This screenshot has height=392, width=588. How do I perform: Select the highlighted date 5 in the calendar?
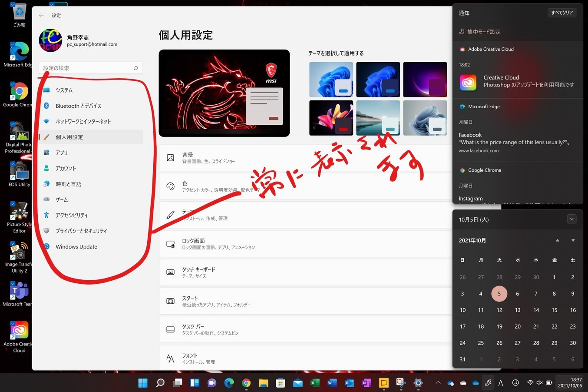pyautogui.click(x=499, y=294)
